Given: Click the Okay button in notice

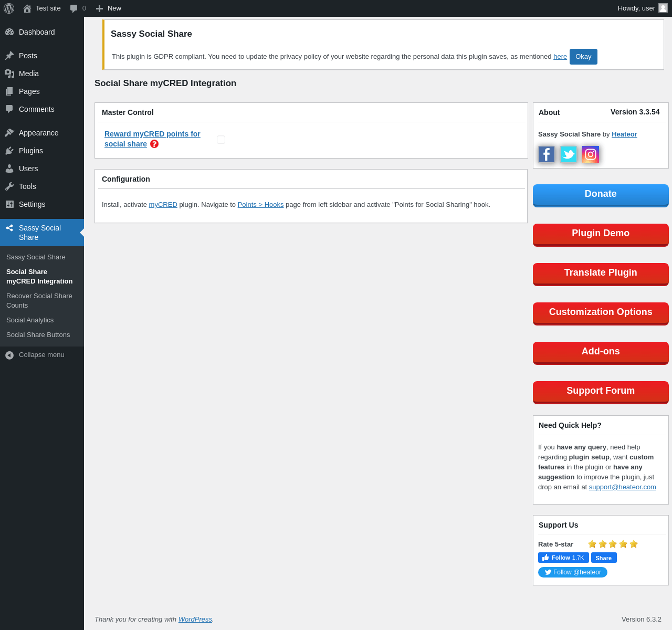Looking at the screenshot, I should 583,57.
